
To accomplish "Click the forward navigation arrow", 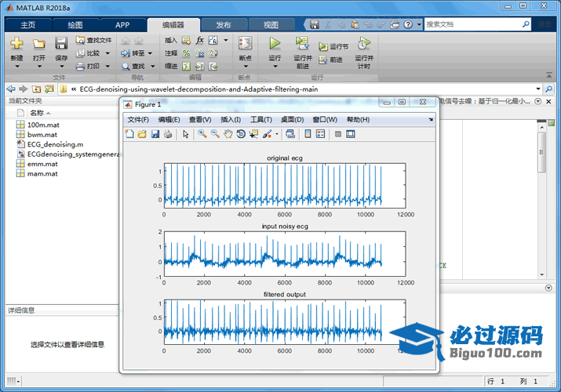I will (x=24, y=89).
